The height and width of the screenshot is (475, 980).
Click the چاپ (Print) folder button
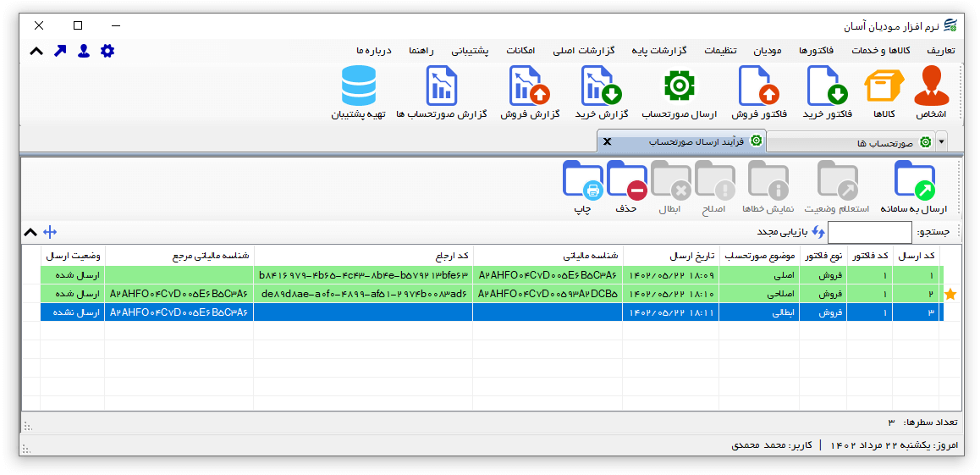(x=582, y=180)
